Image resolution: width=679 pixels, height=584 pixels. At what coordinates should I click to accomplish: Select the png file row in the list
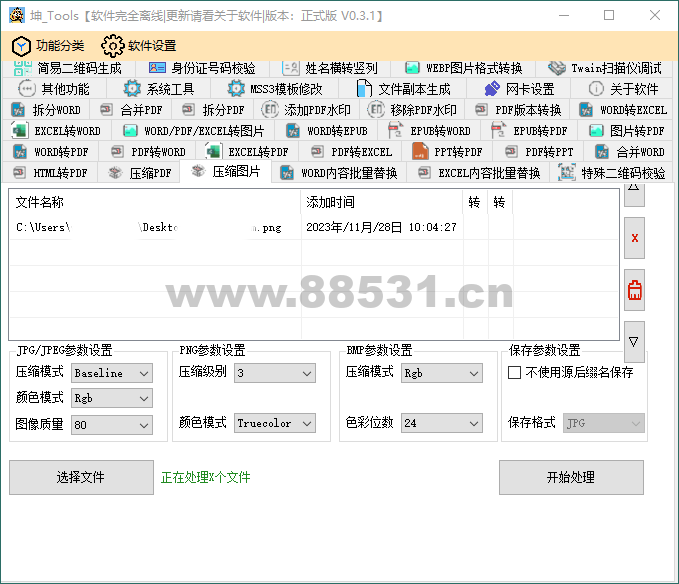(150, 227)
